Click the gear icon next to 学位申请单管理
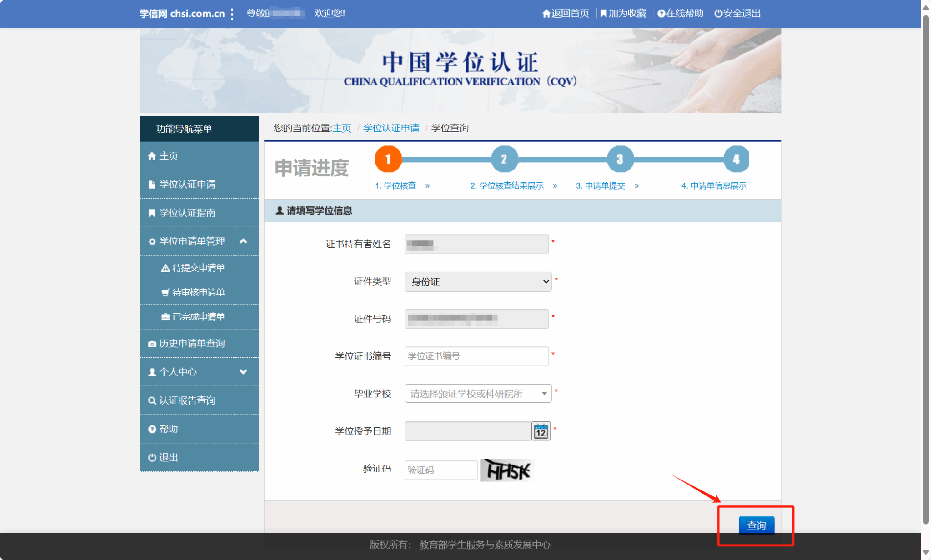The height and width of the screenshot is (560, 931). [152, 241]
